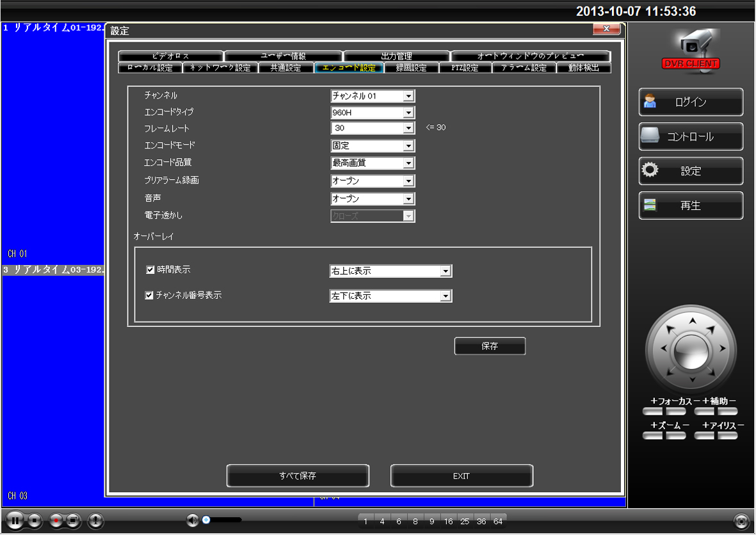The width and height of the screenshot is (756, 535).
Task: Click the round icon at bottom-right corner
Action: click(741, 521)
